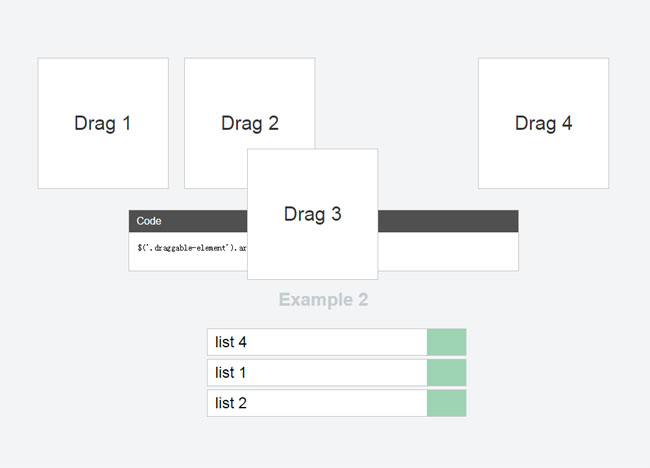Select the list 4 item text
This screenshot has height=468, width=650.
(x=231, y=342)
